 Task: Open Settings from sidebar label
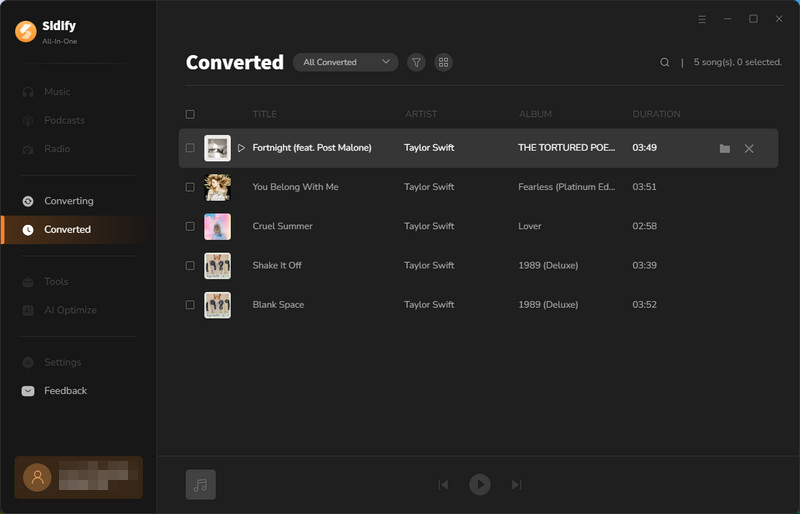63,362
